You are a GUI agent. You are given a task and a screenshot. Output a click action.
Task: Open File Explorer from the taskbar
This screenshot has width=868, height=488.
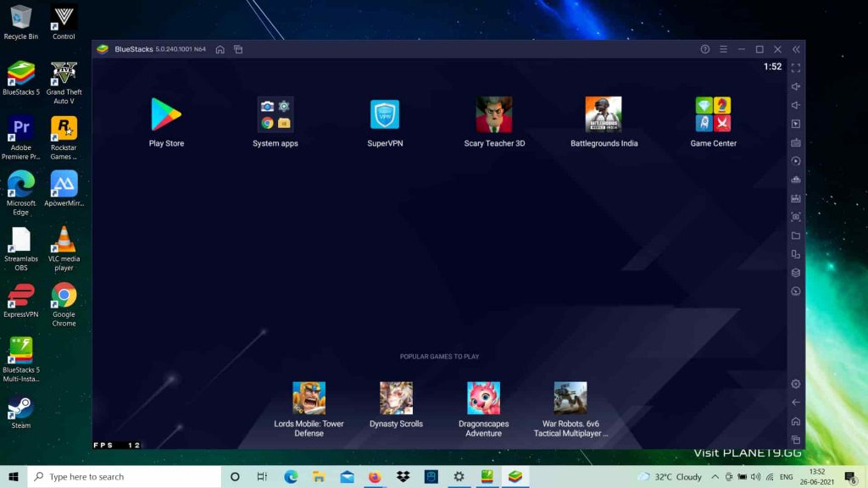[319, 476]
